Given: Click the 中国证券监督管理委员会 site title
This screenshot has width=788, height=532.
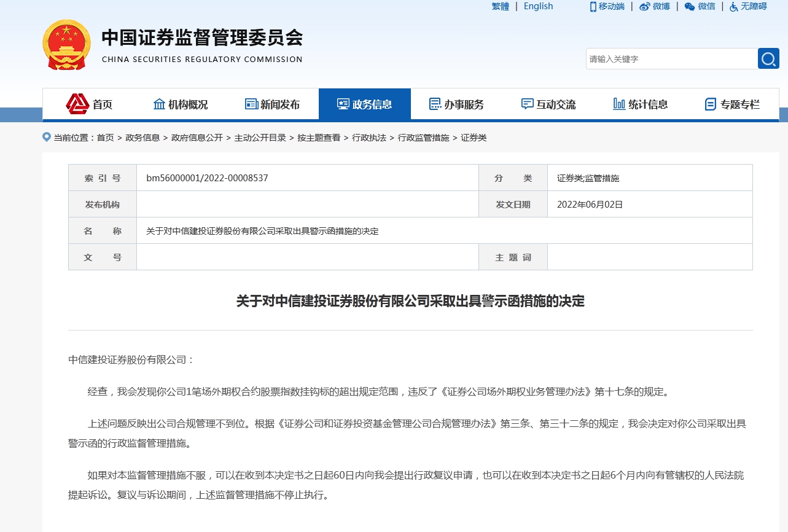Looking at the screenshot, I should (202, 37).
